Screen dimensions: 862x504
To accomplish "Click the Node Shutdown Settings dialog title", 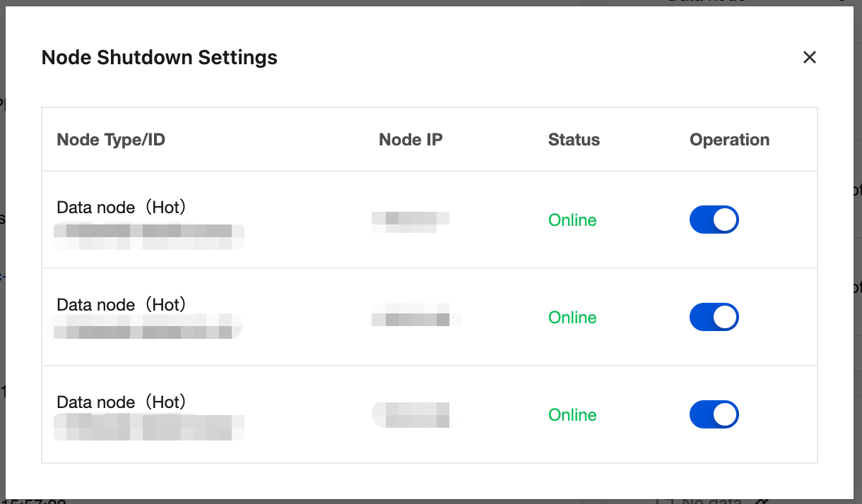I will pyautogui.click(x=160, y=57).
